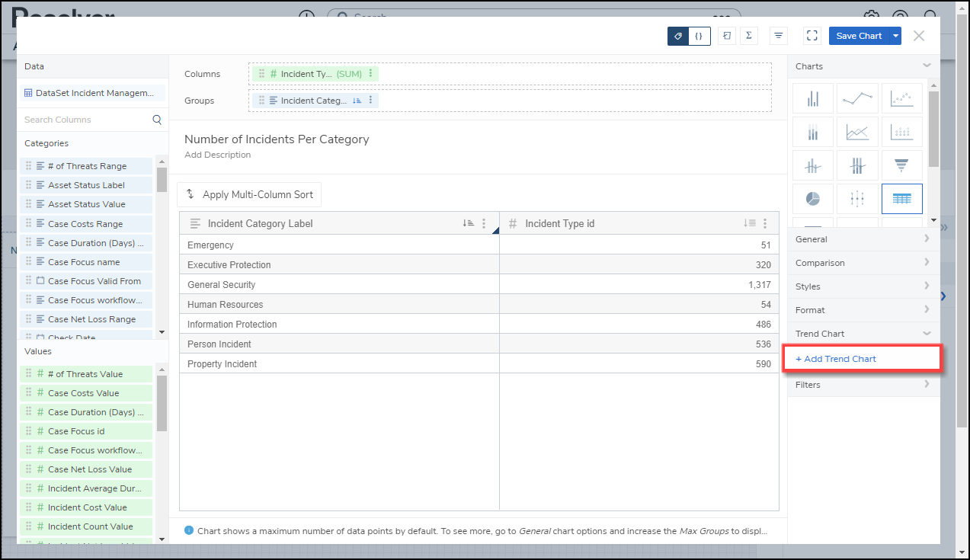Click Add Trend Chart link
The image size is (970, 560).
(836, 359)
